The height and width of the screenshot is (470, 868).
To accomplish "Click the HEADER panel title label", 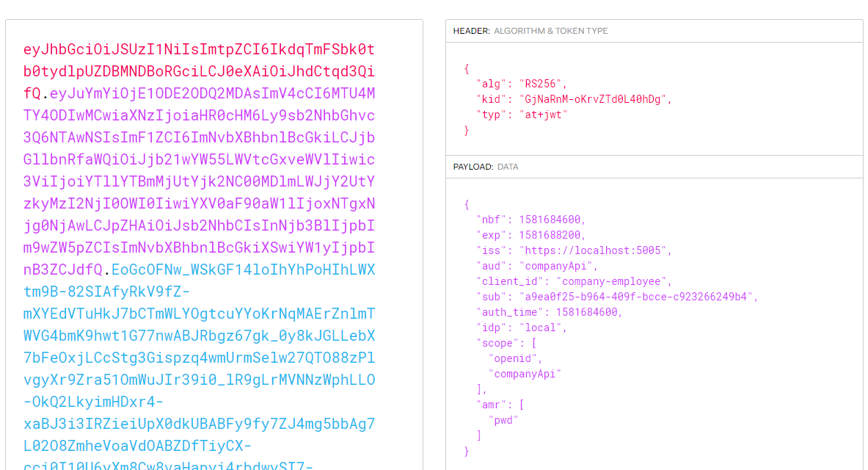I will pyautogui.click(x=471, y=31).
